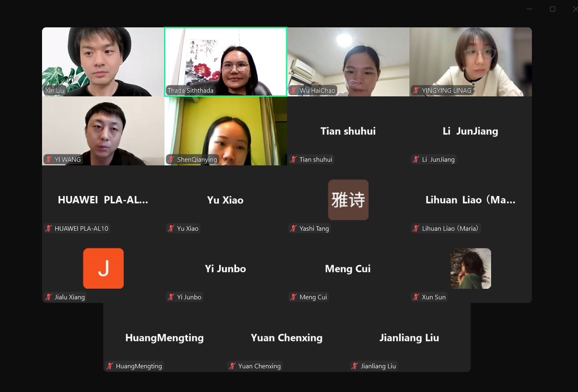
Task: Select Thada Siththada's active speaker video
Action: [x=226, y=62]
